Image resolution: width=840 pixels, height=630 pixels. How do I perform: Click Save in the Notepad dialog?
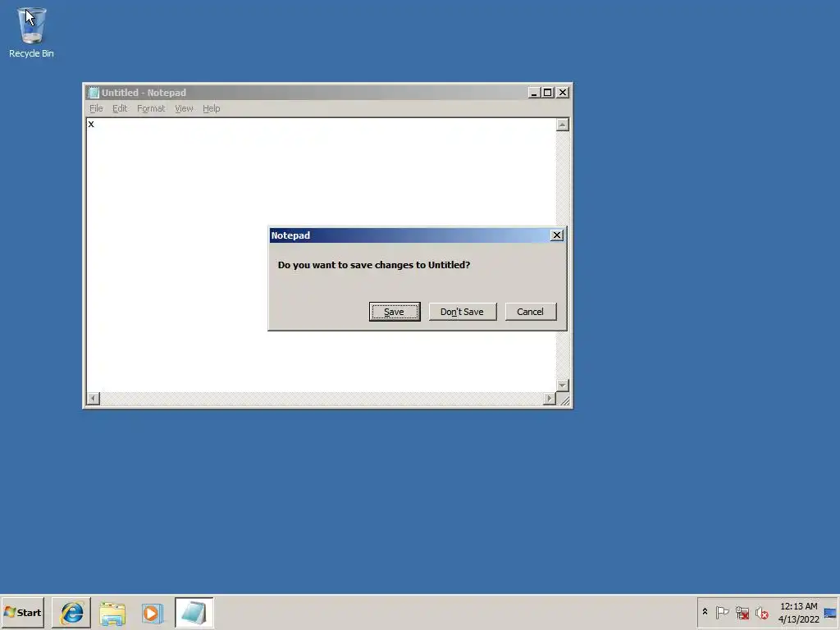(x=395, y=312)
